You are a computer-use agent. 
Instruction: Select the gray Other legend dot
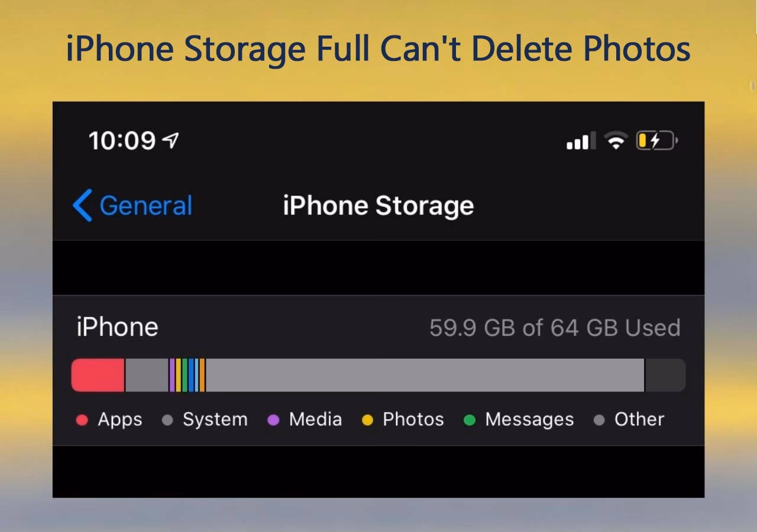pyautogui.click(x=600, y=420)
